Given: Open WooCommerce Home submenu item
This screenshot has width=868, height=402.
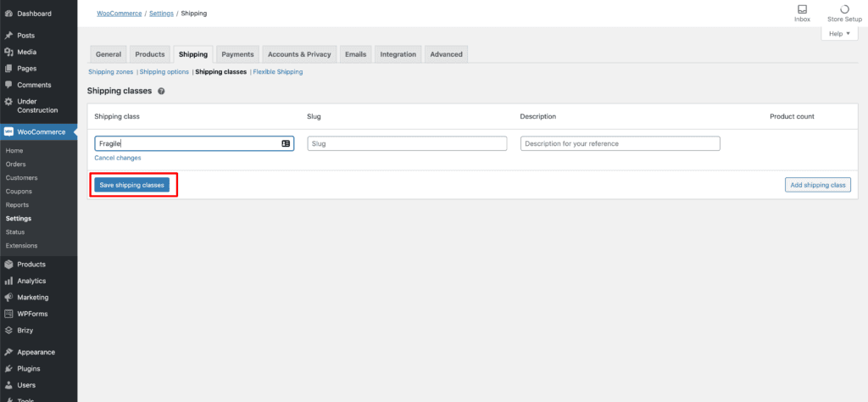Looking at the screenshot, I should point(14,151).
